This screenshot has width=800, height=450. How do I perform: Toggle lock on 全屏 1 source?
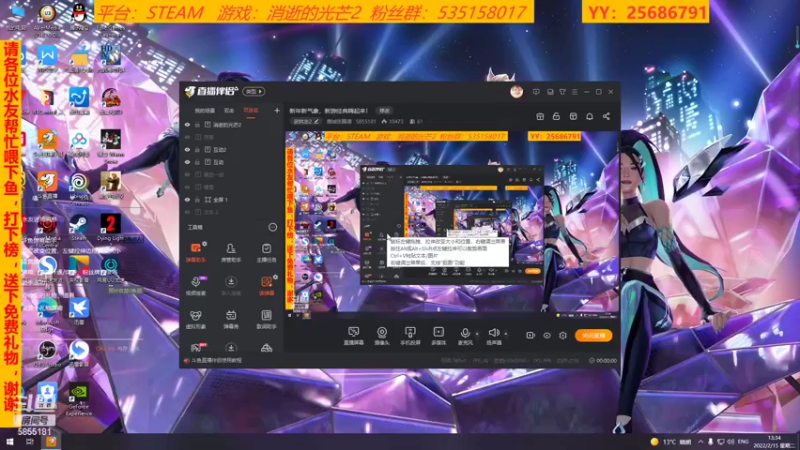(197, 199)
